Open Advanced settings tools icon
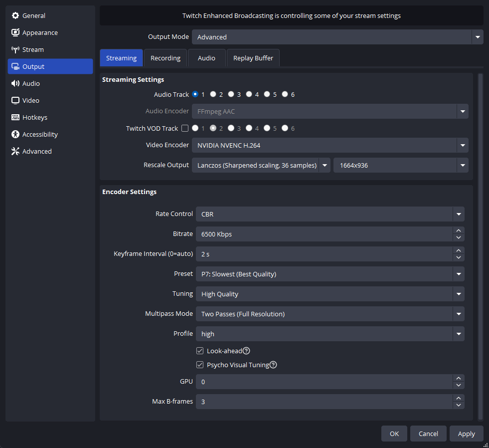 pyautogui.click(x=15, y=152)
